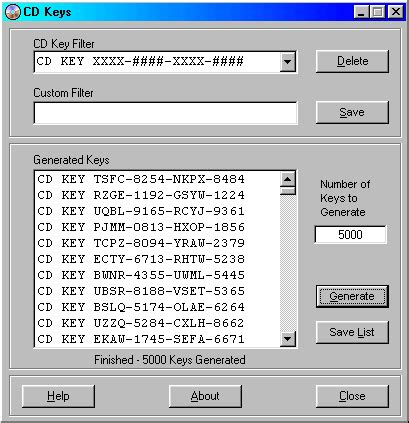
Task: Focus the Custom Filter input field
Action: [165, 113]
